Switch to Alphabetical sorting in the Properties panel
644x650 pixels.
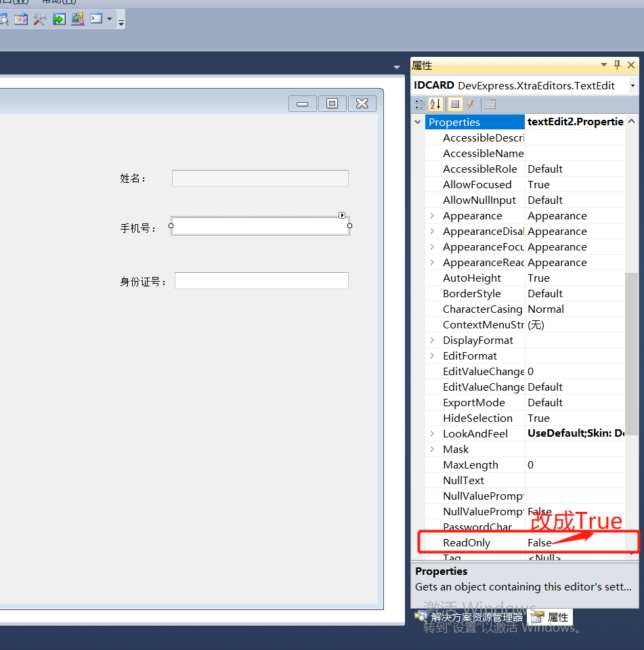(x=435, y=104)
